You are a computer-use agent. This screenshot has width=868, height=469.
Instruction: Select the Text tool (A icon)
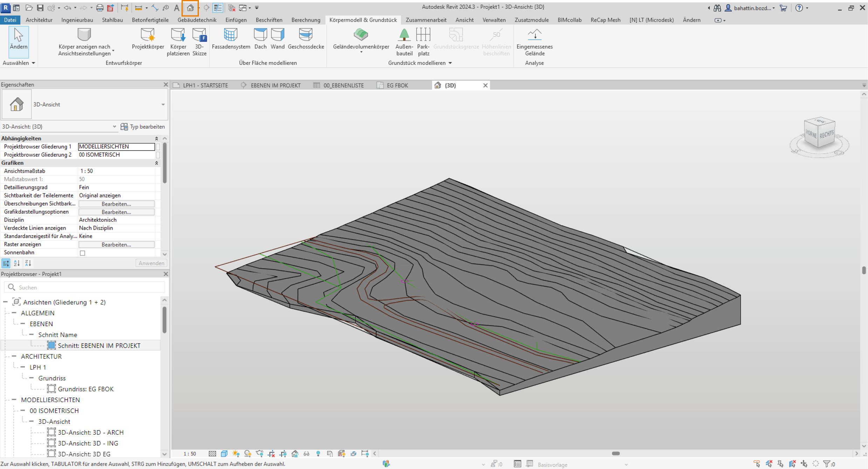point(177,8)
